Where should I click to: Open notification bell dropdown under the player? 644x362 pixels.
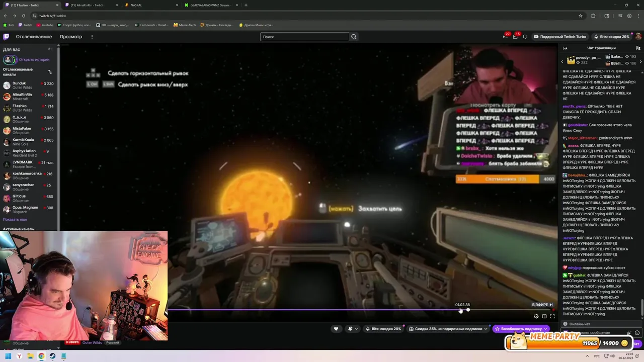tap(353, 329)
